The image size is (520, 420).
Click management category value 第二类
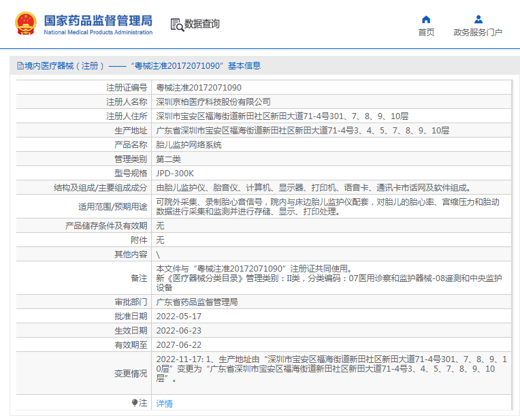pos(169,159)
